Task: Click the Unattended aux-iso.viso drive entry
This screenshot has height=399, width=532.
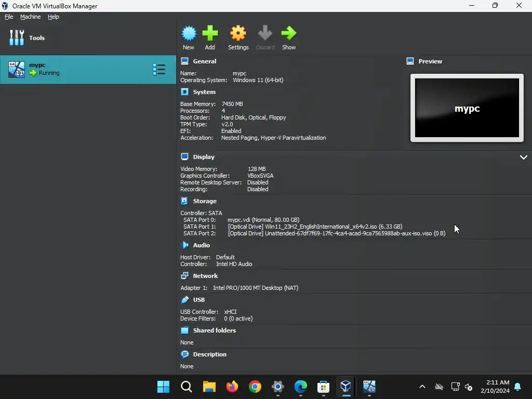Action: (337, 233)
